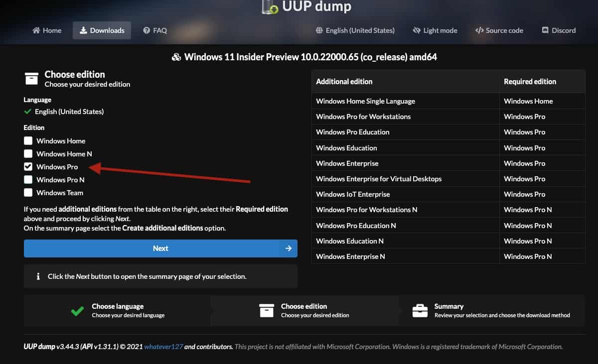Viewport: 598px width, 364px height.
Task: Click green checkmark beside English (United States) language
Action: [x=28, y=112]
